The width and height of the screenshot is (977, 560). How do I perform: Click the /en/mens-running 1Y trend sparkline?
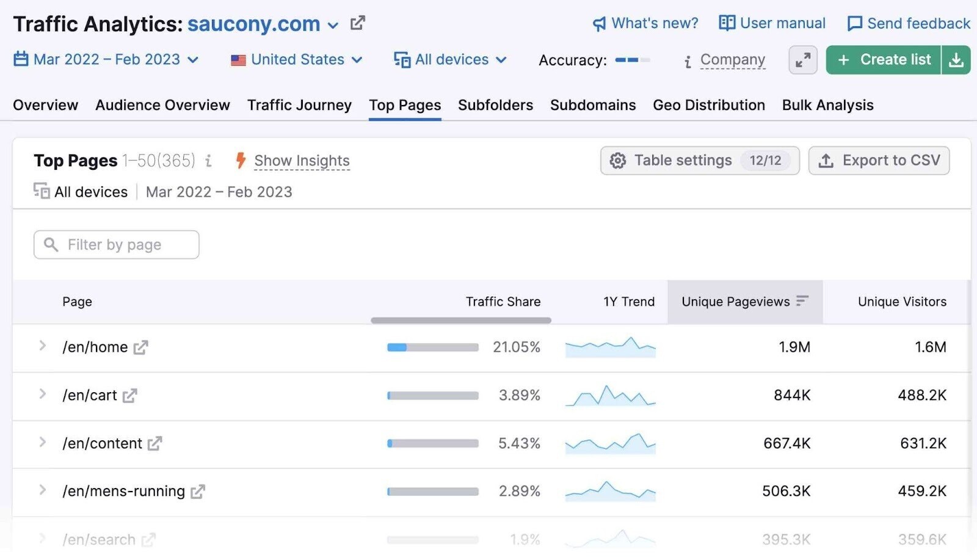(610, 492)
